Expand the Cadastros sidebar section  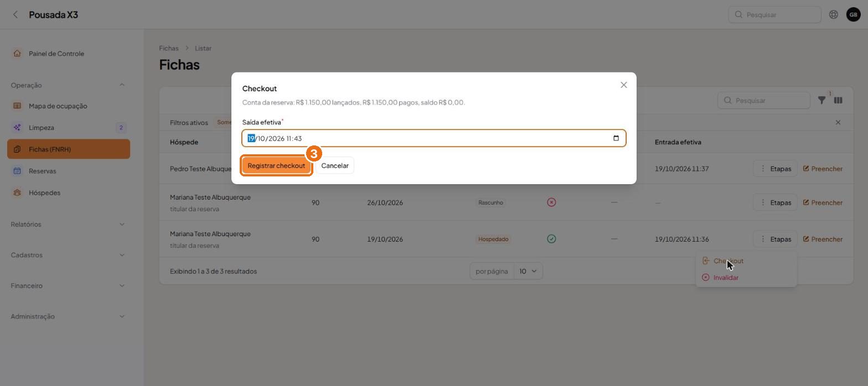click(68, 255)
